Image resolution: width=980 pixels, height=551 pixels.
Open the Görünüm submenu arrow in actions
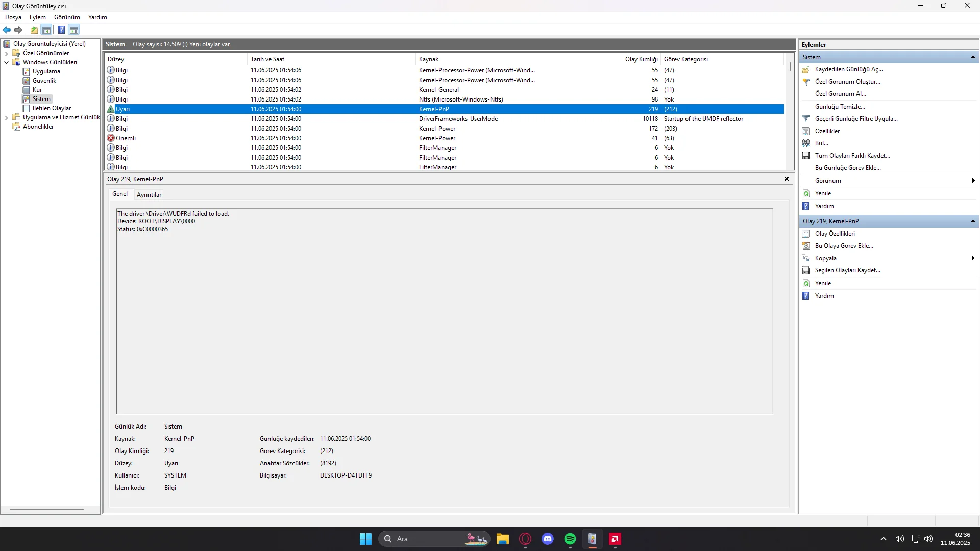[973, 181]
